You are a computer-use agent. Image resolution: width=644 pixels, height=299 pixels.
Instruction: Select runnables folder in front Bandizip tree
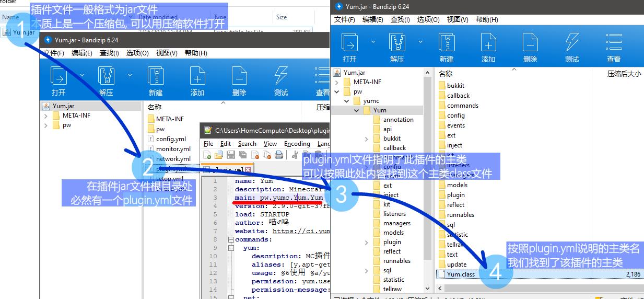pyautogui.click(x=391, y=261)
